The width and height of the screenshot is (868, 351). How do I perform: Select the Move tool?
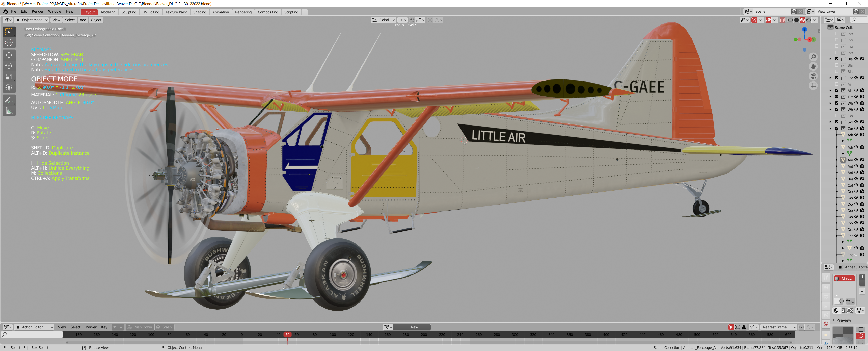tap(9, 55)
